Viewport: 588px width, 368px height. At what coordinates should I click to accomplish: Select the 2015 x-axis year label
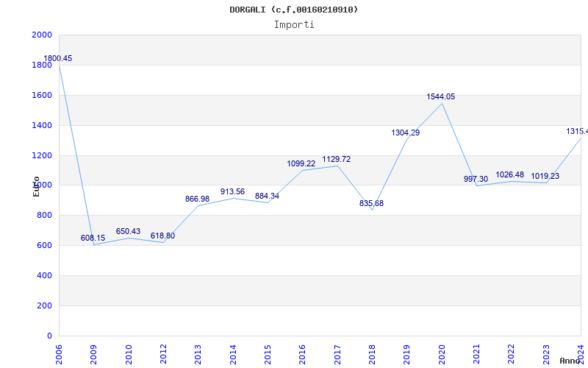268,354
